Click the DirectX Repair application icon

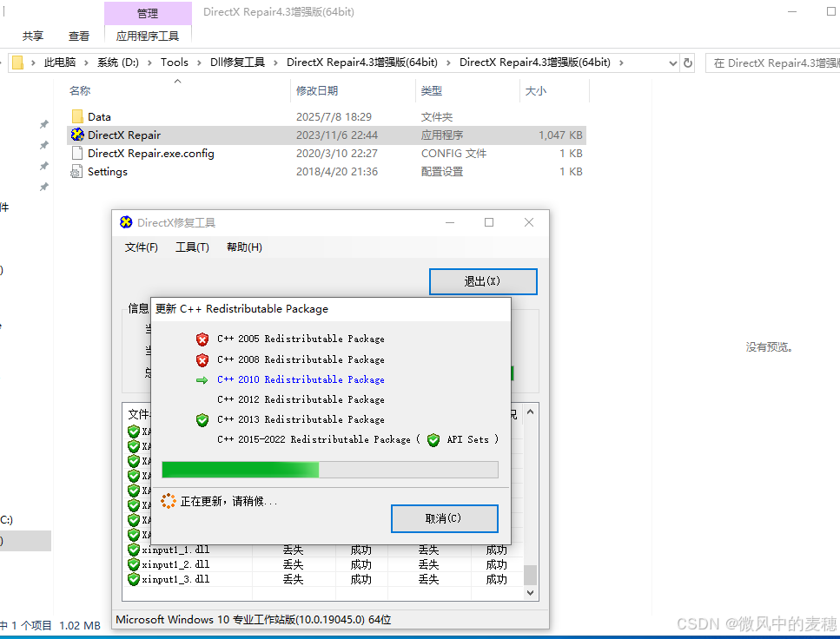coord(77,135)
